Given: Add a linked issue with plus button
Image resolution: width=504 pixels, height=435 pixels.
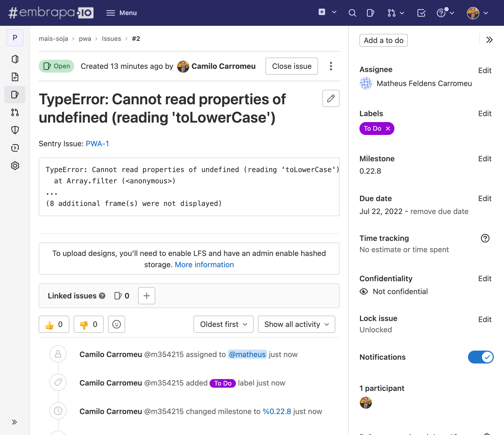Looking at the screenshot, I should tap(146, 296).
